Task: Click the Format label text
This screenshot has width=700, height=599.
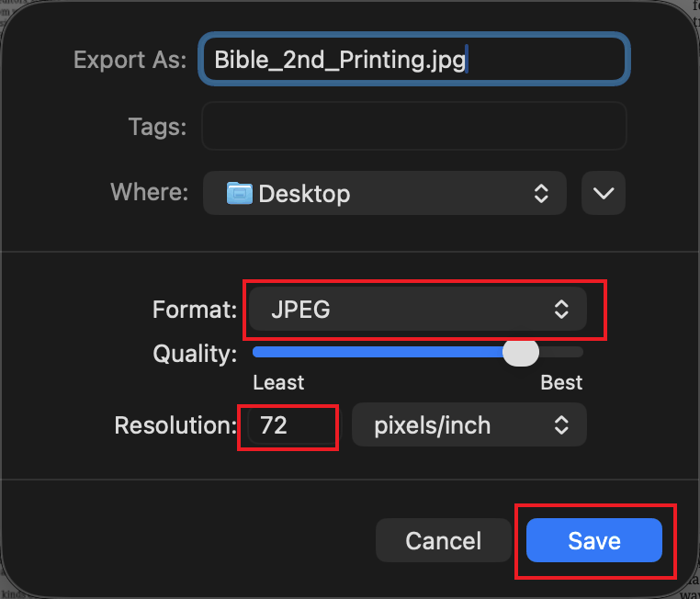Action: coord(195,311)
